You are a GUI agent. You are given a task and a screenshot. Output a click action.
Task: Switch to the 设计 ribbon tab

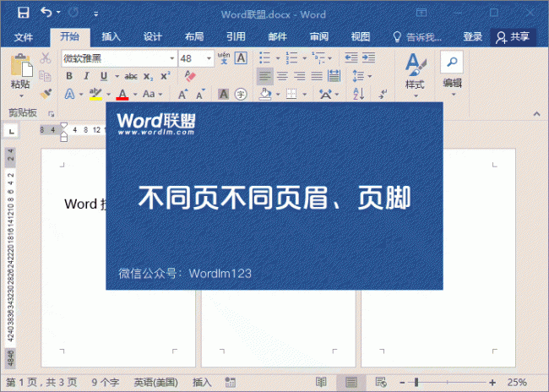click(153, 36)
